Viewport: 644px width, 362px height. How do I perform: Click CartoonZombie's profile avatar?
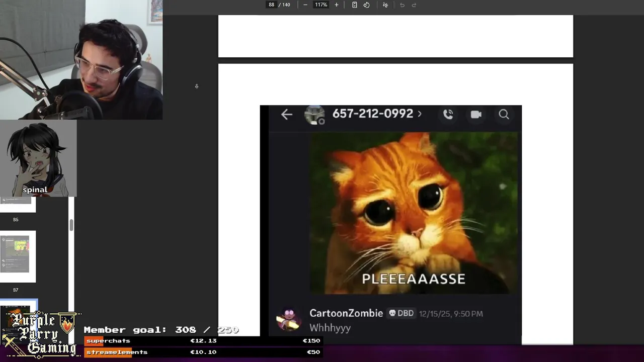288,319
